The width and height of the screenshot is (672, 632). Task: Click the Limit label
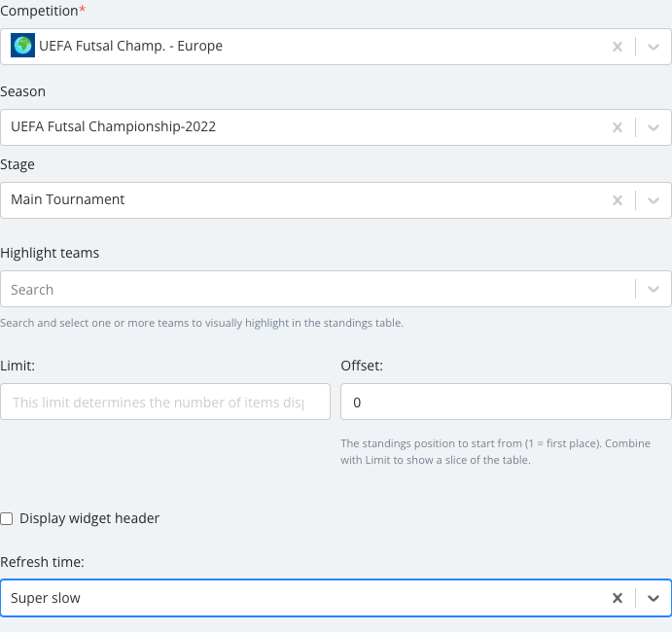[x=18, y=366]
